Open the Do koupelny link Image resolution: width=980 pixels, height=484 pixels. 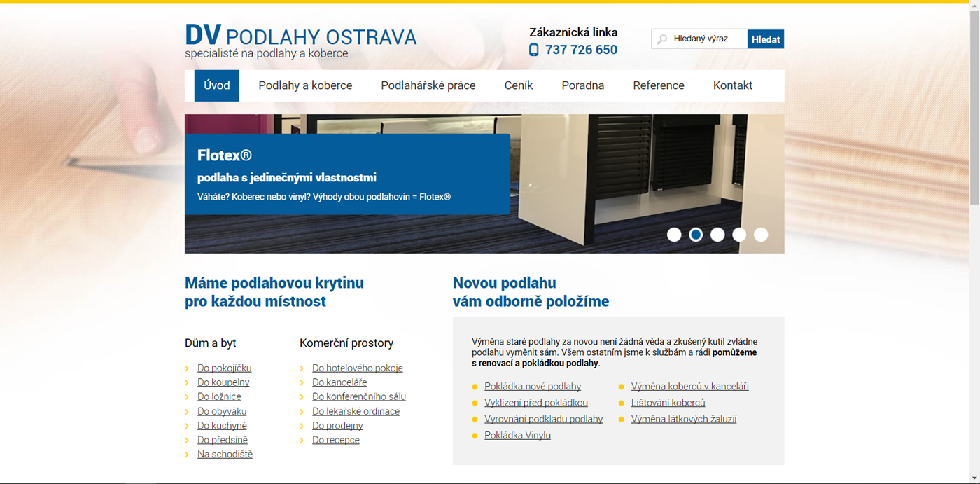pos(223,382)
